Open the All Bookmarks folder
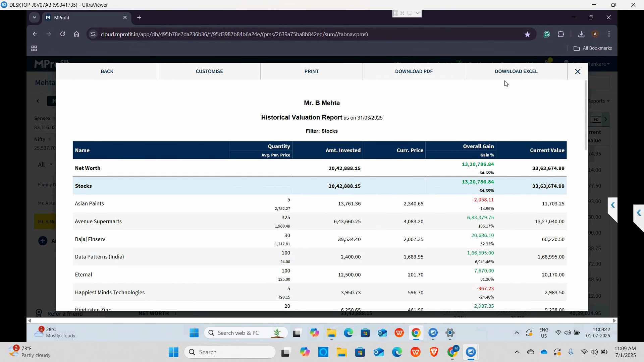Screen dimensions: 644x362 point(593,48)
